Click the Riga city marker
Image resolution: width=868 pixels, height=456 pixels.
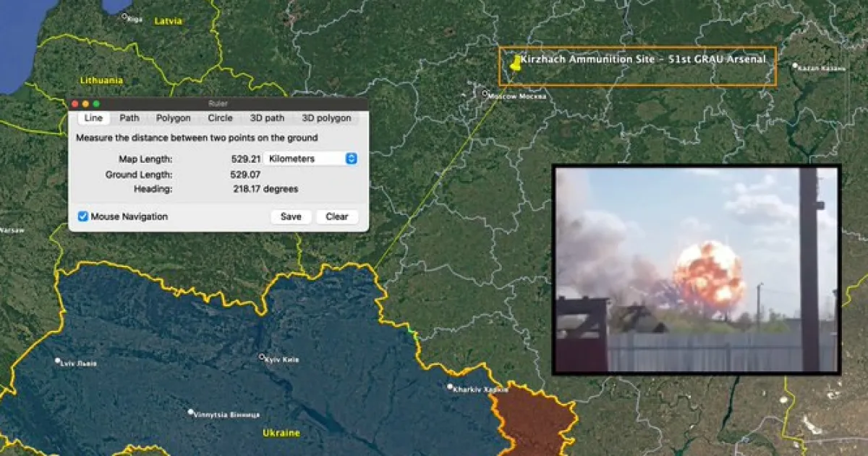(x=124, y=16)
